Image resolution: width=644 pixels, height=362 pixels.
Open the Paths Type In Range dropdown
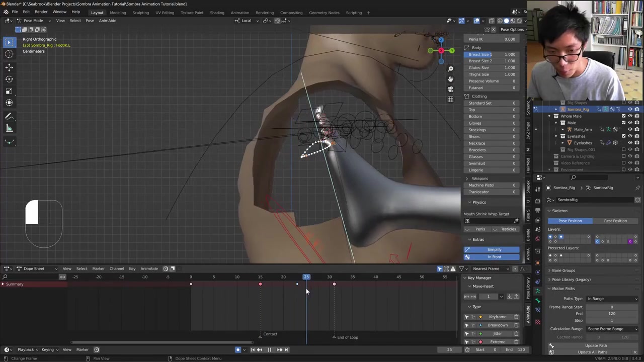612,299
